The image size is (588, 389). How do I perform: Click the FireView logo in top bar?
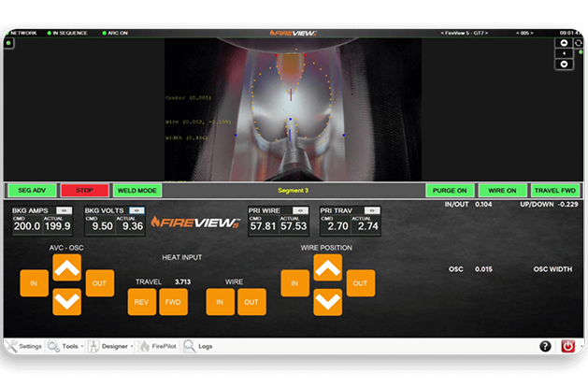(x=294, y=33)
